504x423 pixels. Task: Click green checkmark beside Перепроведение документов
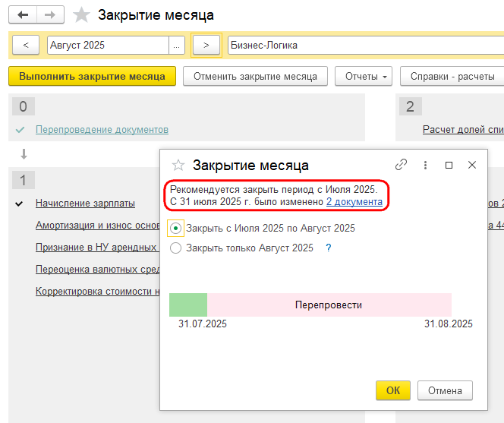click(20, 130)
